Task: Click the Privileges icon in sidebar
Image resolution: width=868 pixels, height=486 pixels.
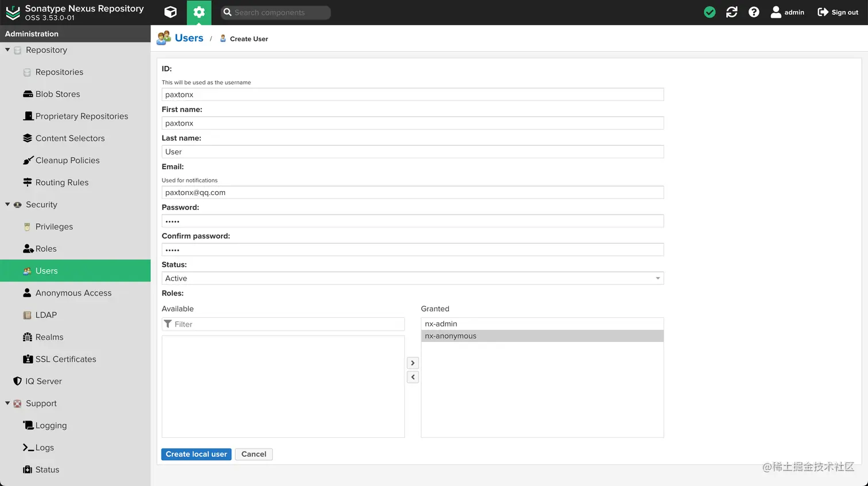Action: (27, 227)
